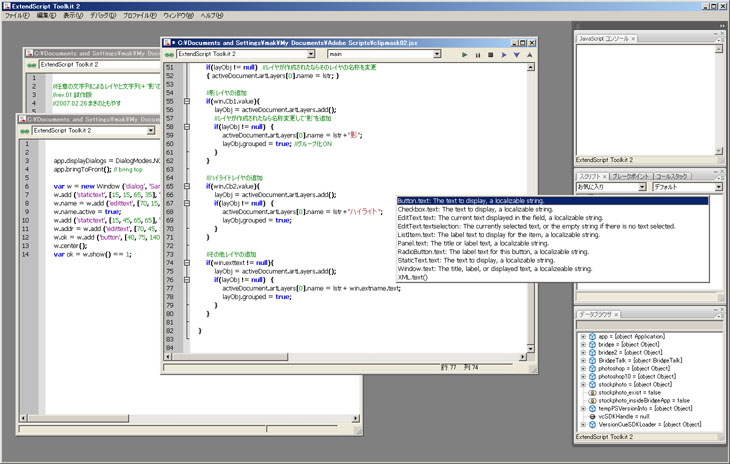Step into with the blue down arrow
This screenshot has height=464, width=730.
517,55
